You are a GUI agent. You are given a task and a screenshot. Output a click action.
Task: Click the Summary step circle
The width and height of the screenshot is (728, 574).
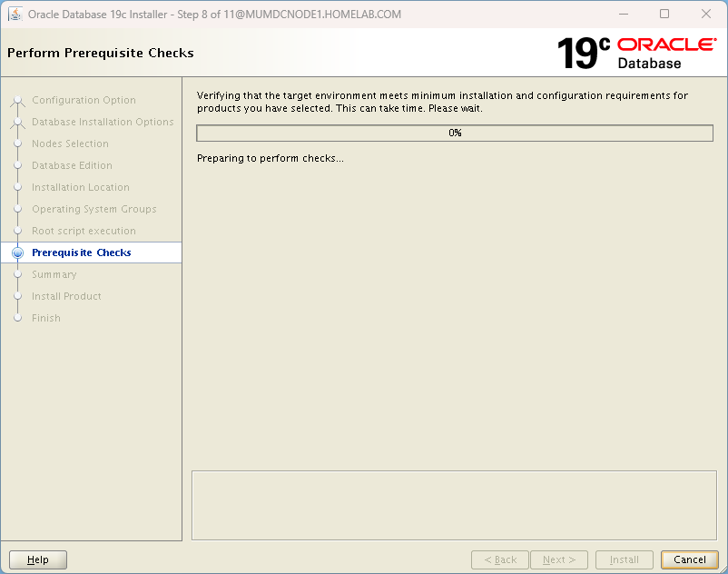point(18,274)
